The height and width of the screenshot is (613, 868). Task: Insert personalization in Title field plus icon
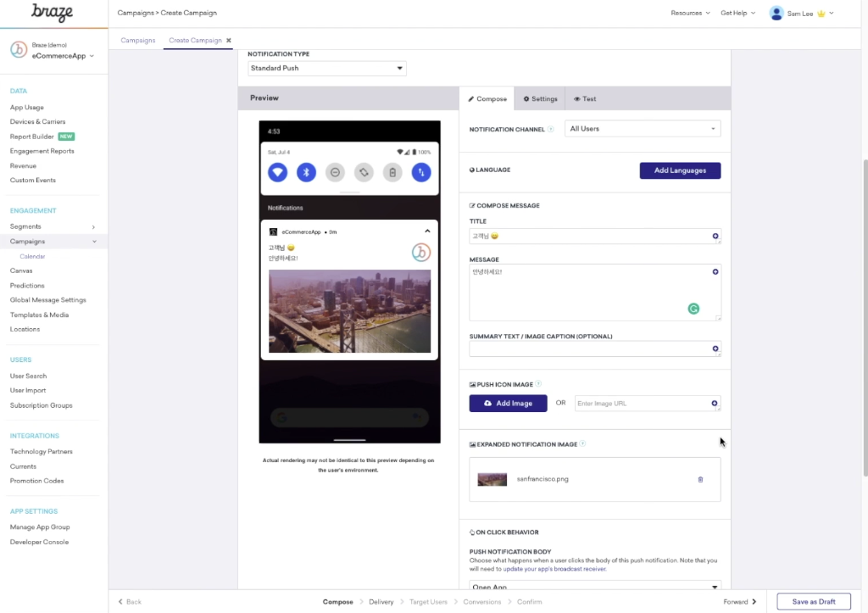point(715,236)
